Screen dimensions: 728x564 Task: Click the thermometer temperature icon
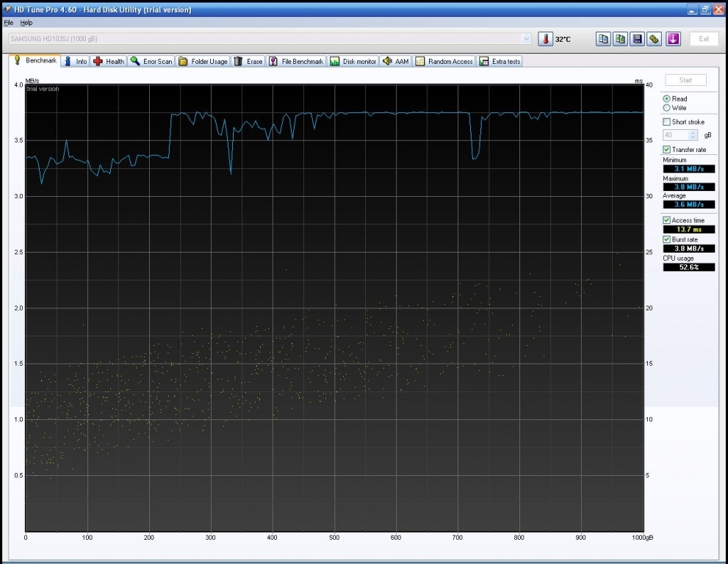tap(546, 39)
